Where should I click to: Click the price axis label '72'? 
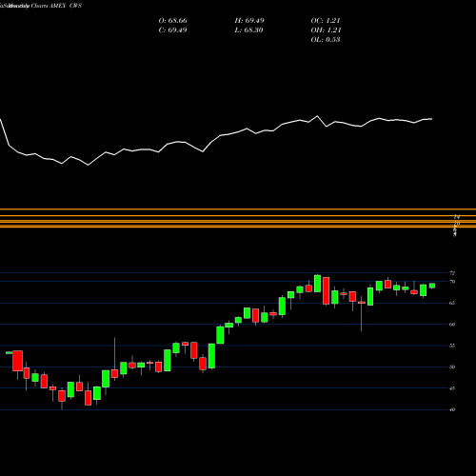452,273
